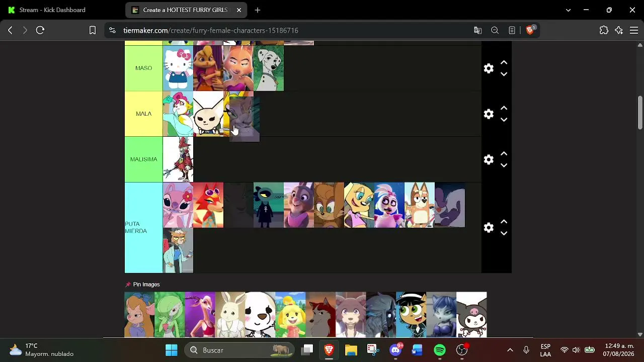This screenshot has width=644, height=362.
Task: Move the MALA tier row up
Action: (x=504, y=108)
